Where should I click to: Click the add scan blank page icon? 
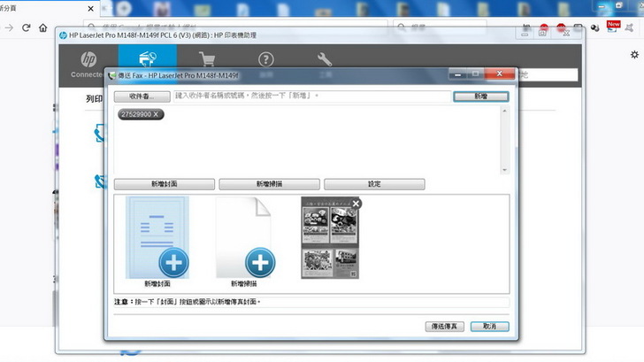[x=244, y=237]
